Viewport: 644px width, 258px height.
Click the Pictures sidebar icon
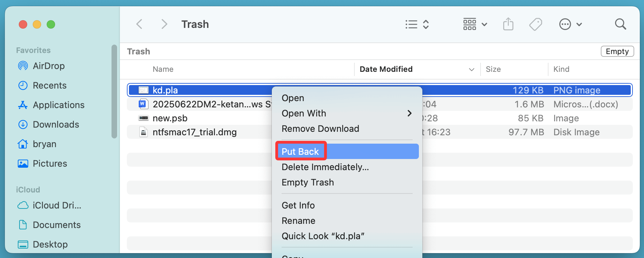(x=23, y=164)
